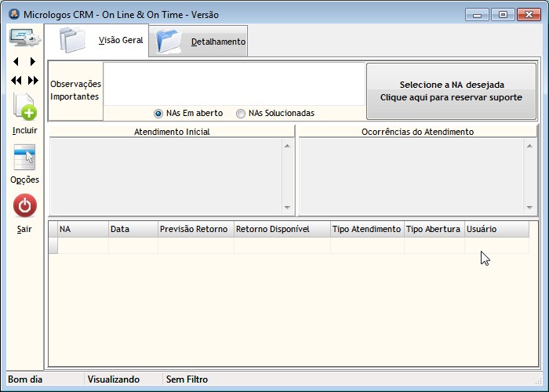
Task: Select the NAs Em aberto radio button
Action: 158,113
